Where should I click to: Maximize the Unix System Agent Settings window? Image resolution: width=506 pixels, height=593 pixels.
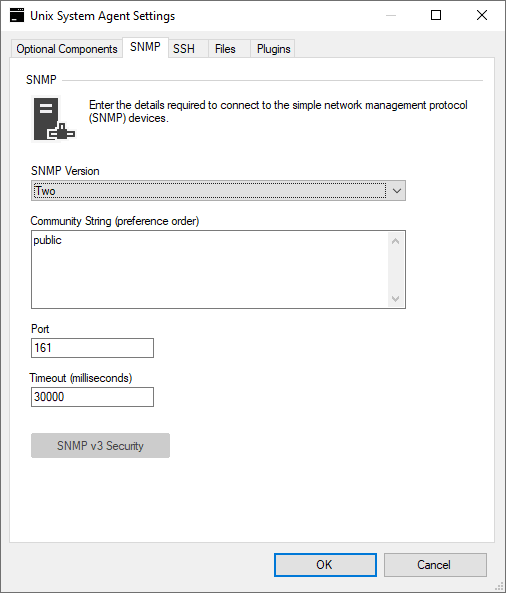(436, 16)
